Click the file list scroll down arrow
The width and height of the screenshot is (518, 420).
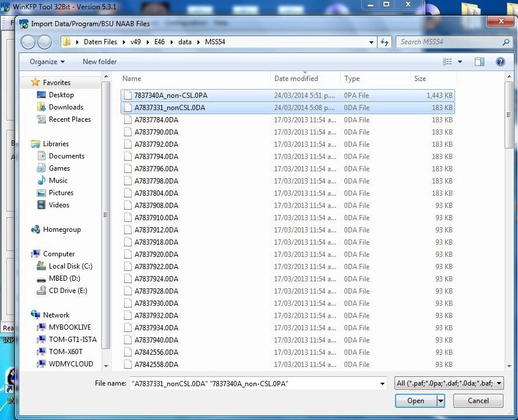click(509, 366)
